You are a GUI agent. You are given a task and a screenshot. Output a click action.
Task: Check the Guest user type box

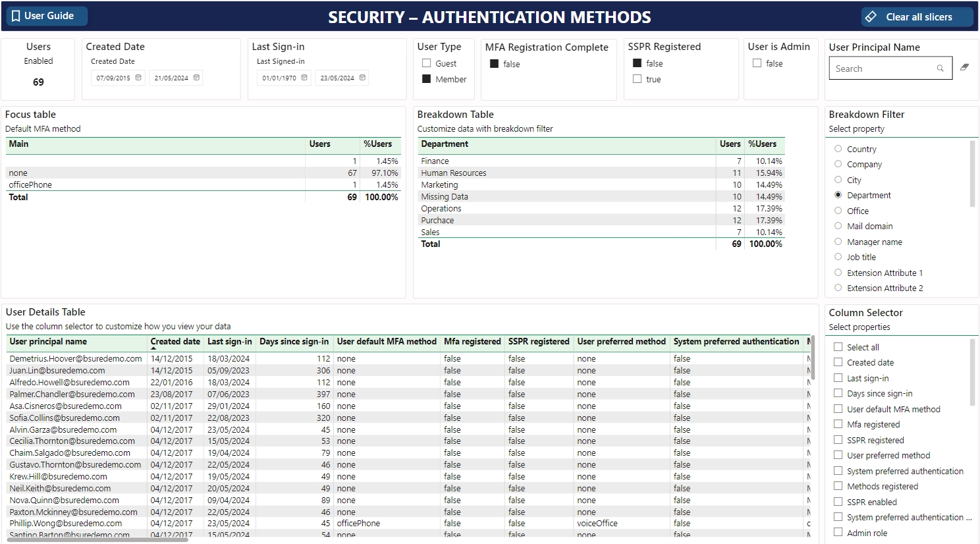point(426,63)
